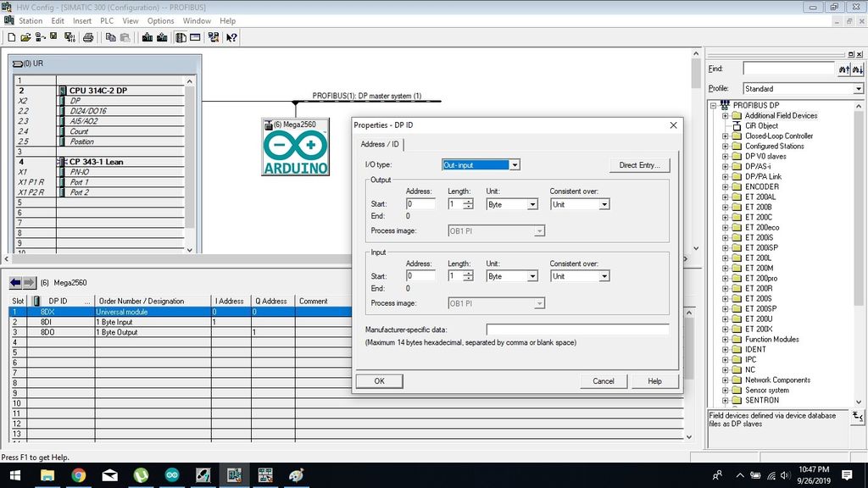Open the PLC menu
Viewport: 868px width, 488px height.
click(x=107, y=21)
